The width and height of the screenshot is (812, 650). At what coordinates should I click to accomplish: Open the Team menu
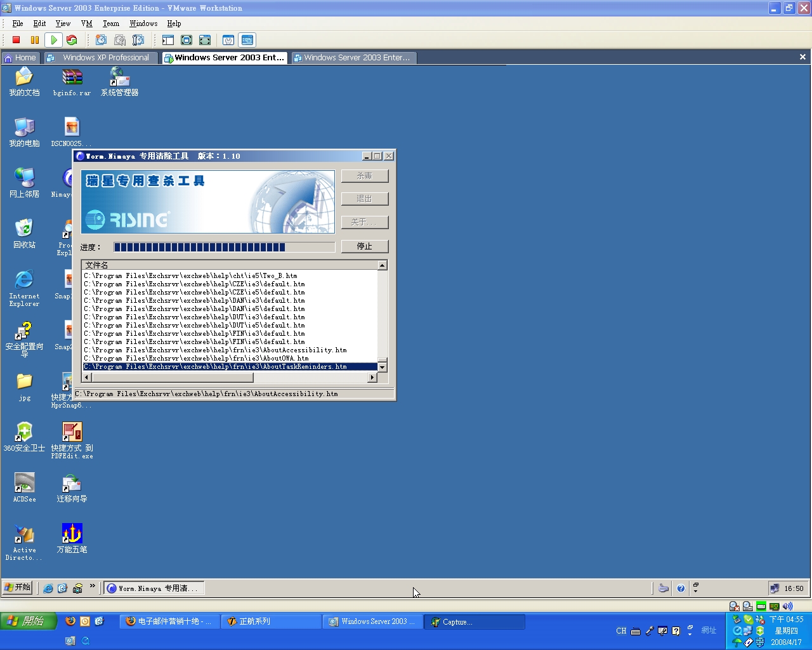point(111,23)
